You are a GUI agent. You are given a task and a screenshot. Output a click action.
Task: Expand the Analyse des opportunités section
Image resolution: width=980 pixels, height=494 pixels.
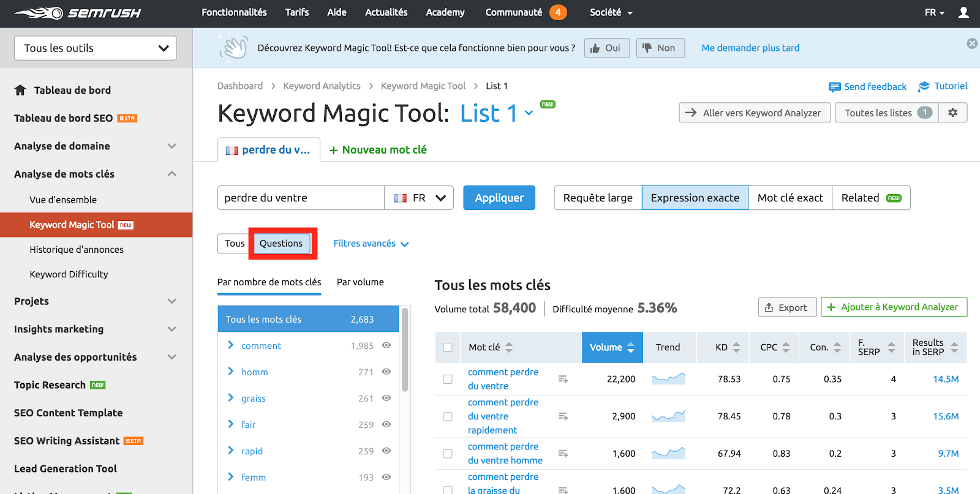tap(172, 357)
